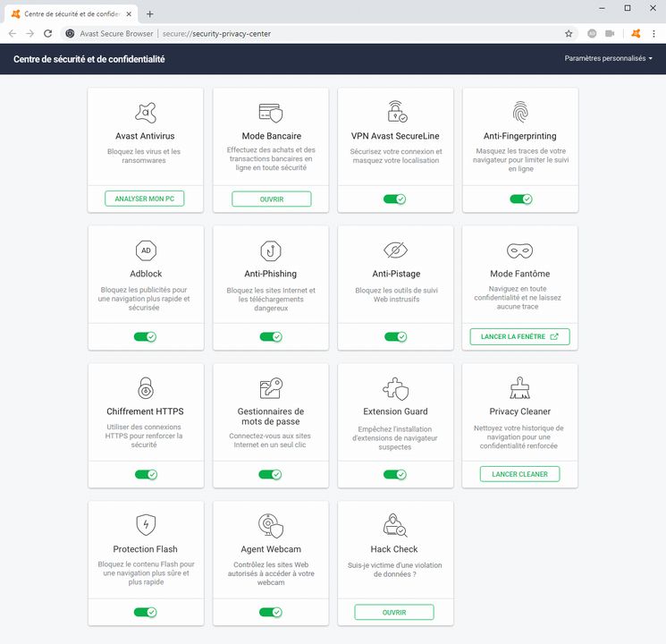
Task: Click the LANCER LA FENÊTRE button
Action: tap(520, 336)
